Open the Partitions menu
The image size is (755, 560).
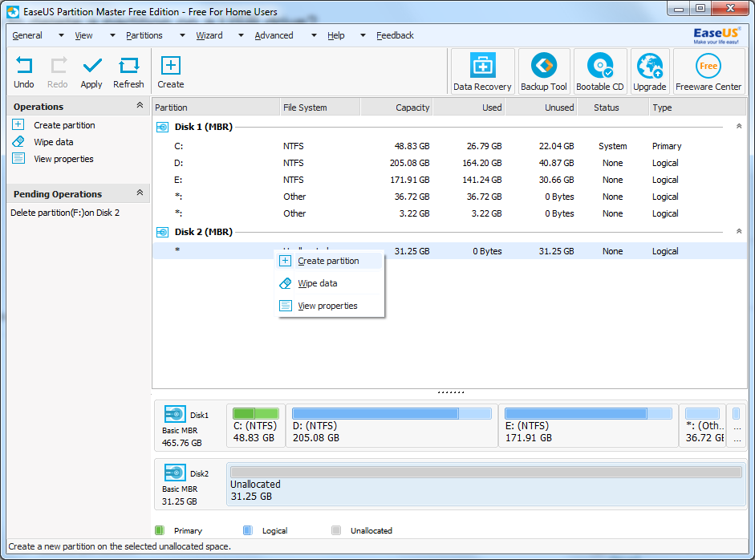point(144,35)
